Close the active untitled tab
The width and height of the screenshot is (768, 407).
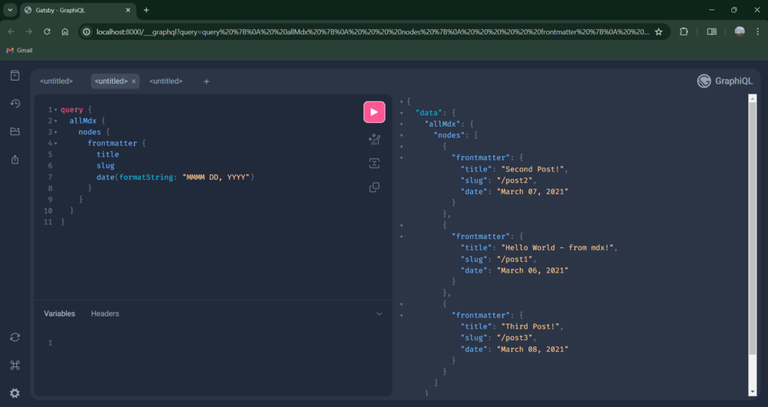(133, 81)
